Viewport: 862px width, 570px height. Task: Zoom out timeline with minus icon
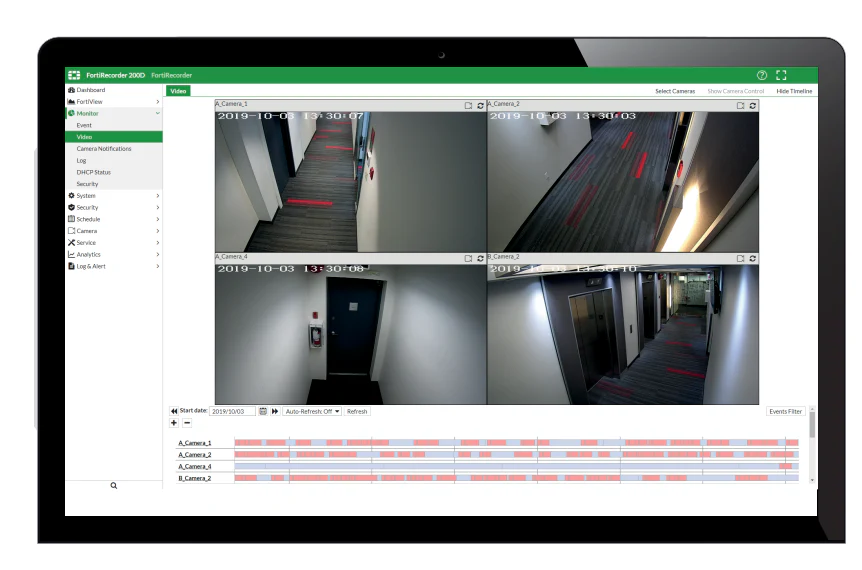[187, 423]
